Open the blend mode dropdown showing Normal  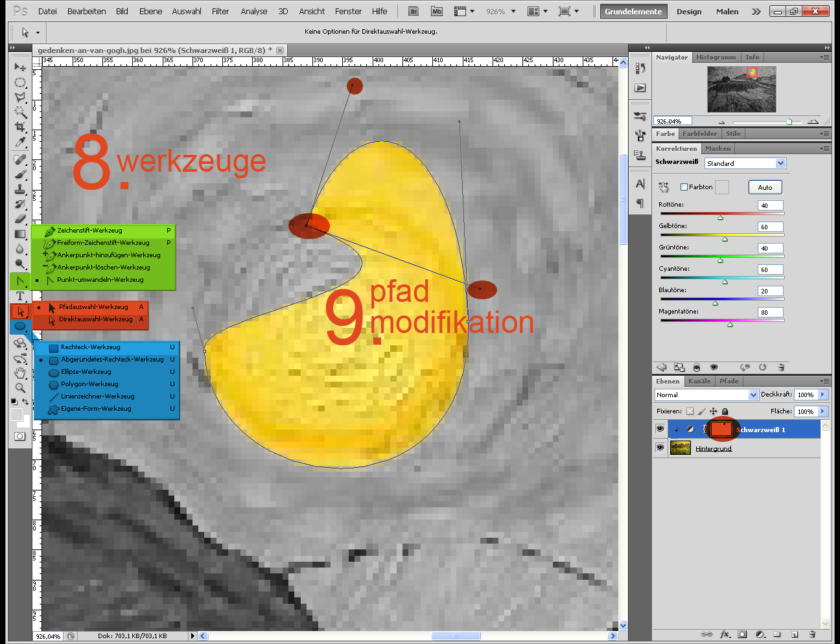[x=706, y=395]
